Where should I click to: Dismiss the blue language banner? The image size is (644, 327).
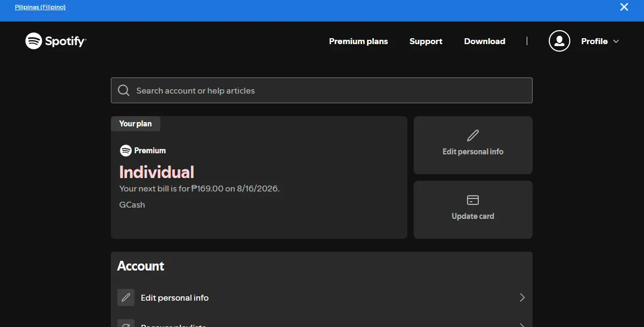(x=624, y=7)
